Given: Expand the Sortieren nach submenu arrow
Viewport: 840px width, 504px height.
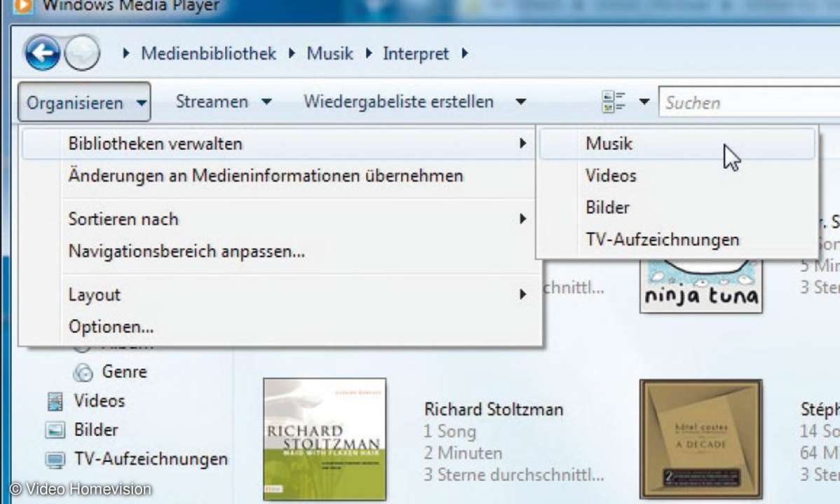Looking at the screenshot, I should tap(523, 219).
